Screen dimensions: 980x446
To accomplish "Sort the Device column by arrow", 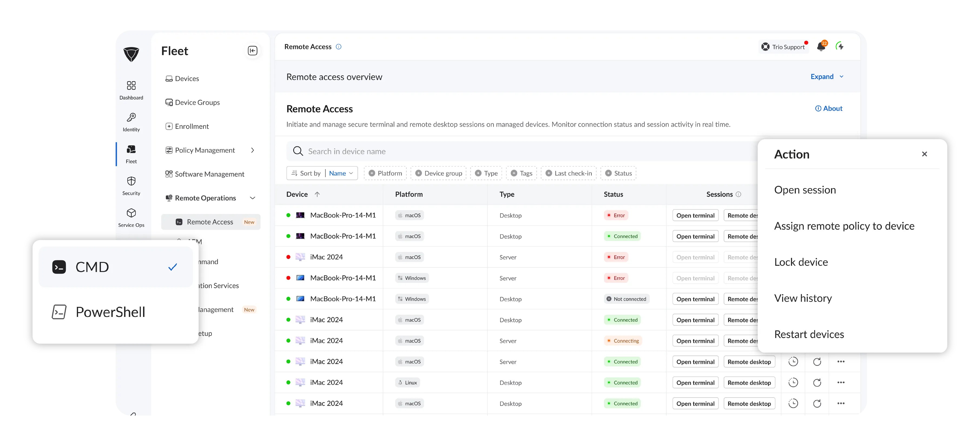I will click(x=317, y=194).
